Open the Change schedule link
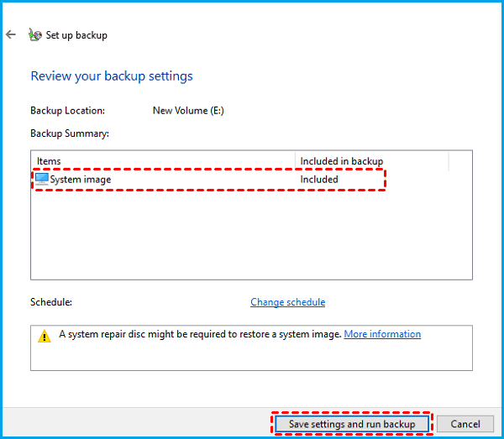Viewport: 504px width, 439px height. tap(287, 302)
